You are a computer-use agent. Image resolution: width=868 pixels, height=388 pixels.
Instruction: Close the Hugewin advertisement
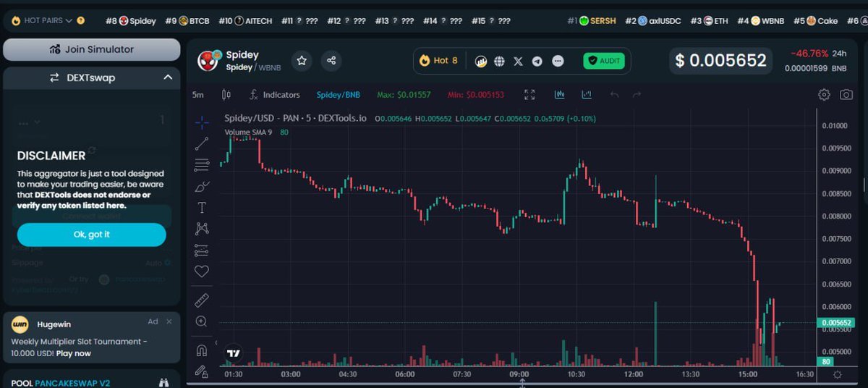(x=169, y=321)
